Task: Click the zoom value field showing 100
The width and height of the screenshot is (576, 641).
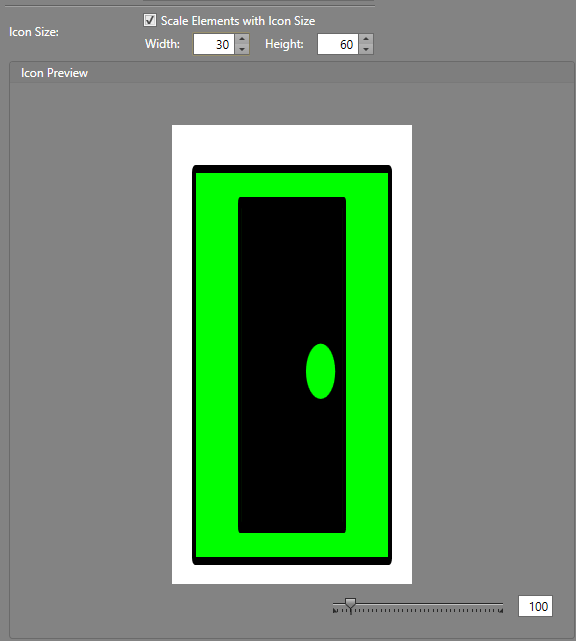Action: 536,606
